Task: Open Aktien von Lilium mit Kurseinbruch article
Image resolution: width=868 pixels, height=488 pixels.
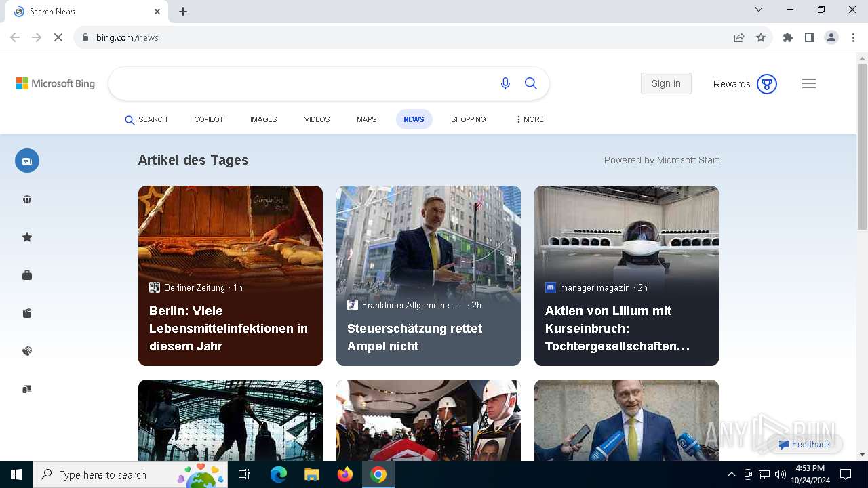Action: (x=618, y=329)
